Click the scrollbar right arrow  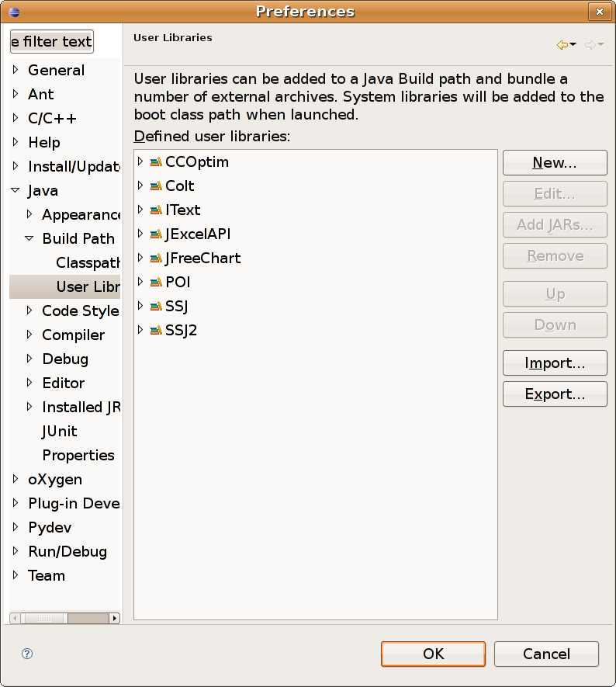click(x=115, y=618)
